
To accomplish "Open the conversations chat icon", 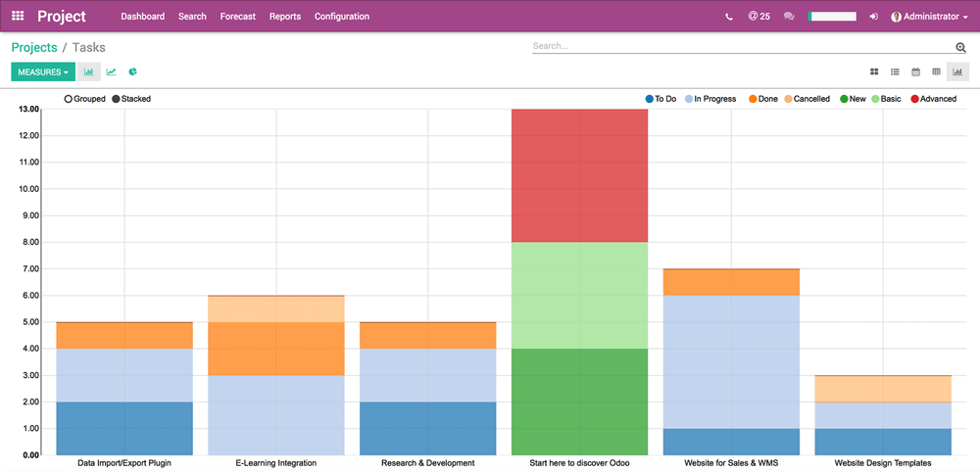I will (789, 17).
